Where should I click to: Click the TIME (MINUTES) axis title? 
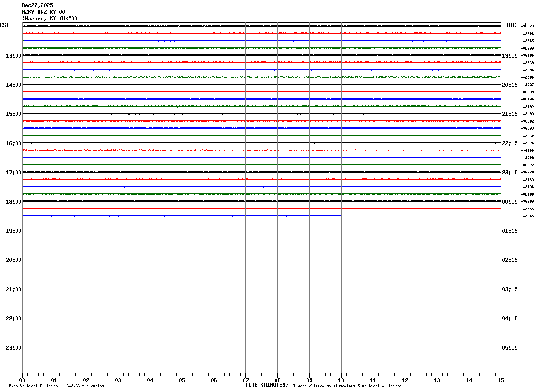coord(267,385)
